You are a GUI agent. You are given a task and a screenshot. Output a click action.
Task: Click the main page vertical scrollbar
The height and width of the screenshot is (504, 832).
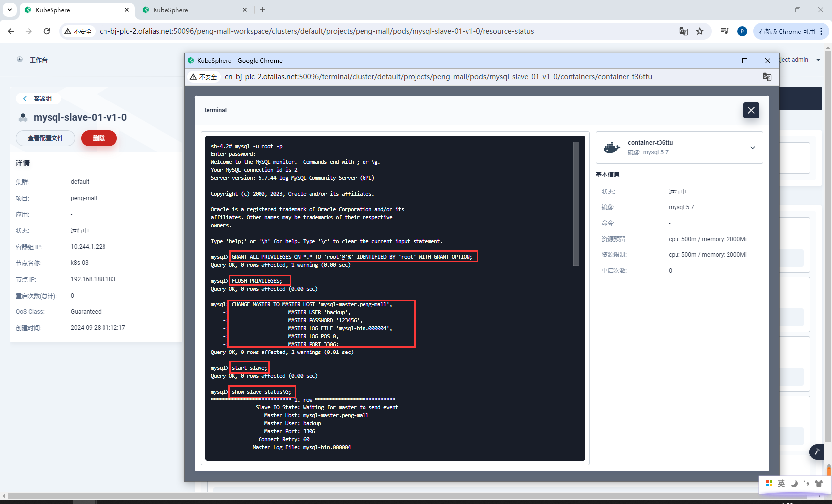coord(828,248)
